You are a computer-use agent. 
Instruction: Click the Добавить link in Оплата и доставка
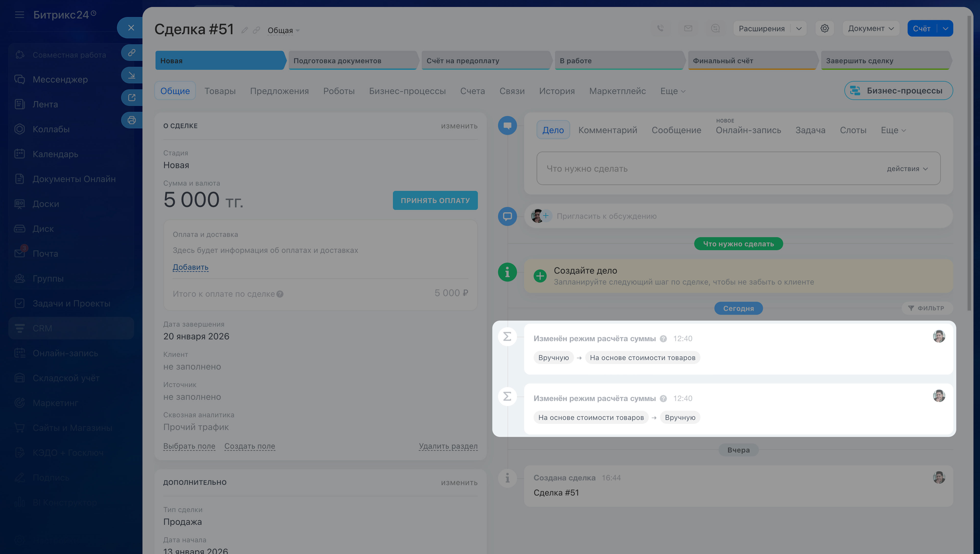coord(190,267)
